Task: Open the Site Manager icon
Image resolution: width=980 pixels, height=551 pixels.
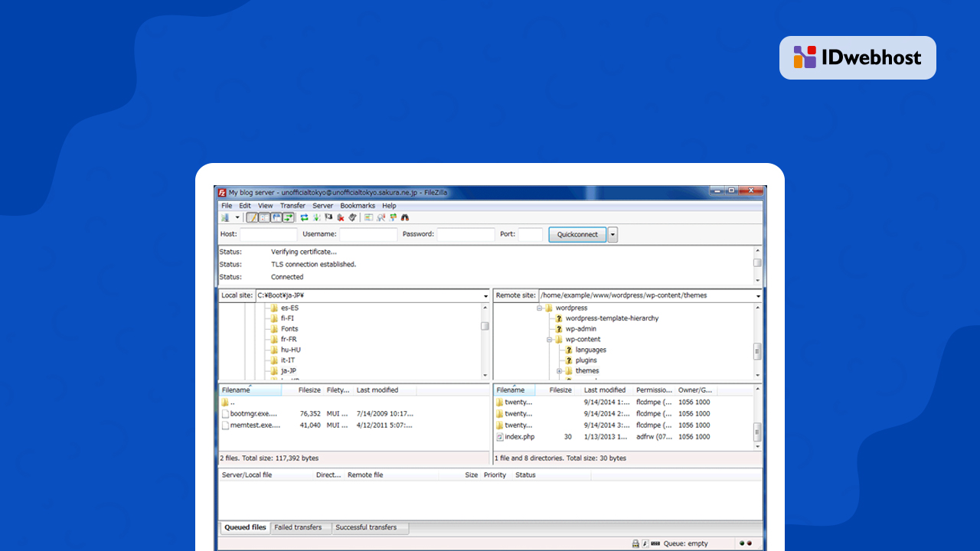Action: coord(225,217)
